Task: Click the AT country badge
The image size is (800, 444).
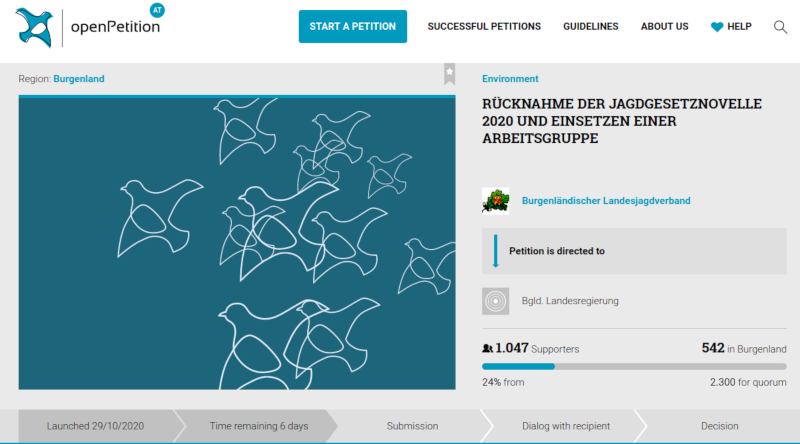Action: [x=157, y=10]
